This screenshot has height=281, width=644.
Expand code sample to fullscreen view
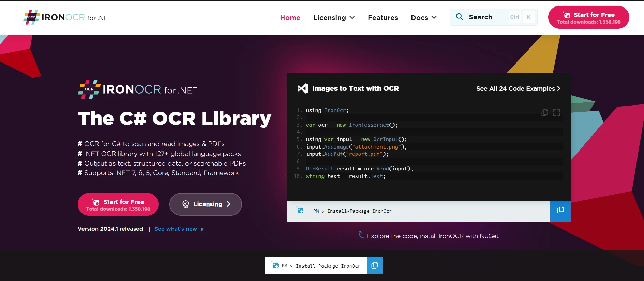coord(556,113)
